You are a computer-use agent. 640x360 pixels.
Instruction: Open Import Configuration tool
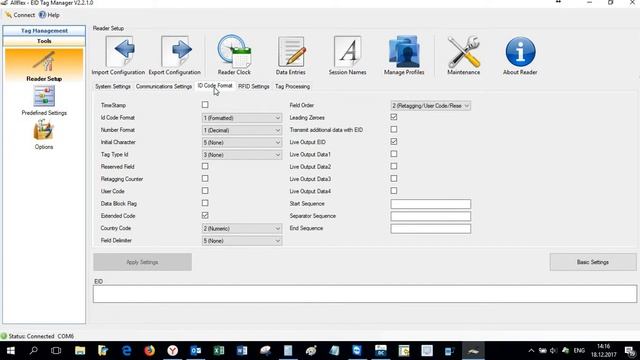[x=118, y=56]
